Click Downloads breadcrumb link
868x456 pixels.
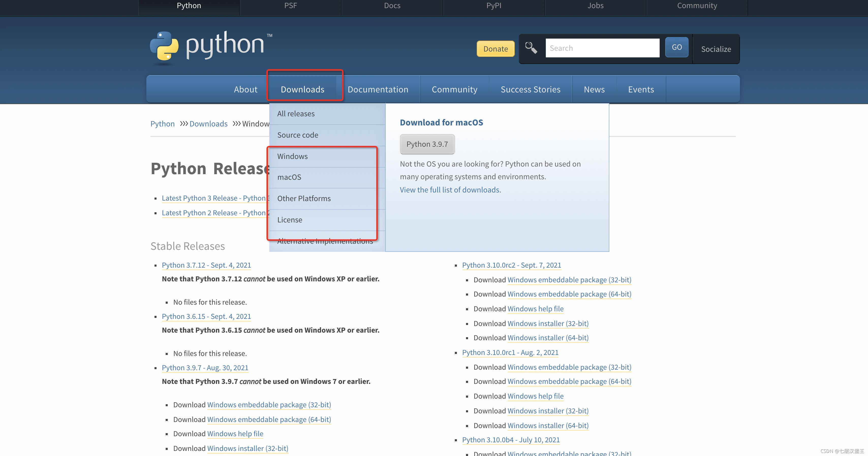(208, 124)
